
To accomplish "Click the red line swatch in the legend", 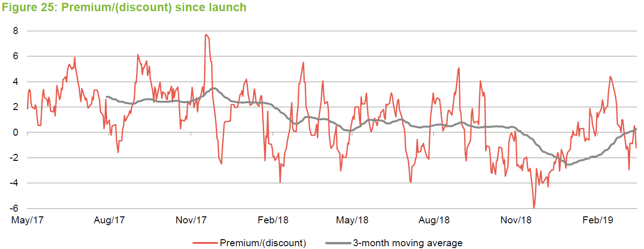I will 205,242.
